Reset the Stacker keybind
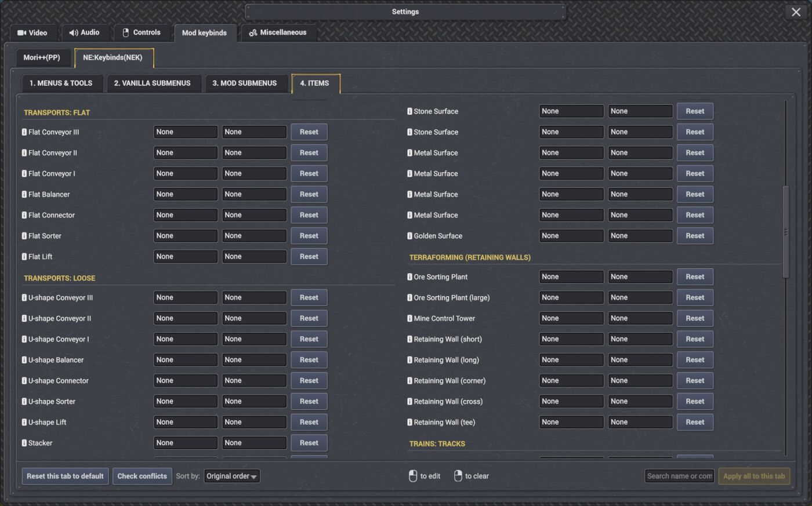The height and width of the screenshot is (506, 812). tap(309, 443)
